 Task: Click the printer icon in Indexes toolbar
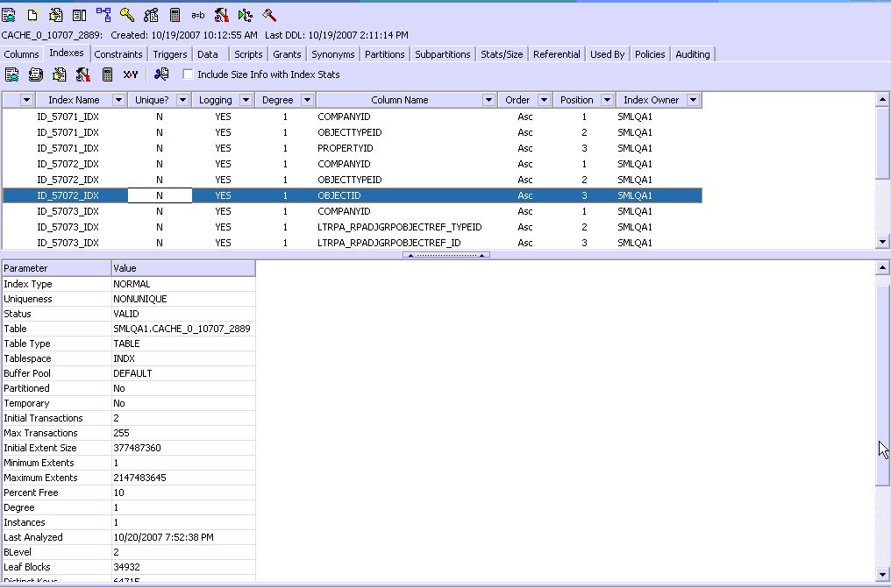36,74
